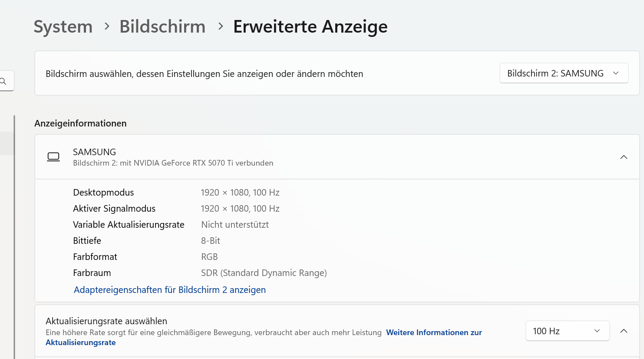Click the Farbraum SDR entry
The image size is (644, 359).
point(264,273)
